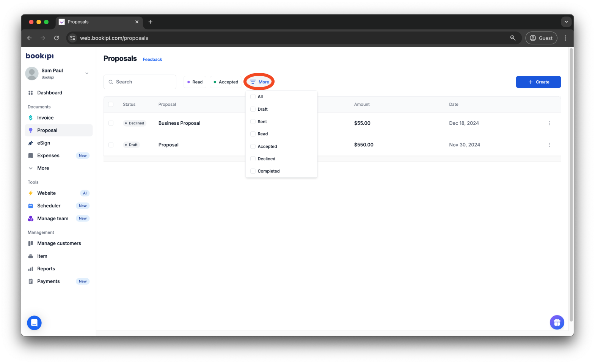Viewport: 595px width, 364px height.
Task: Select the Proposals browser tab
Action: [x=99, y=22]
